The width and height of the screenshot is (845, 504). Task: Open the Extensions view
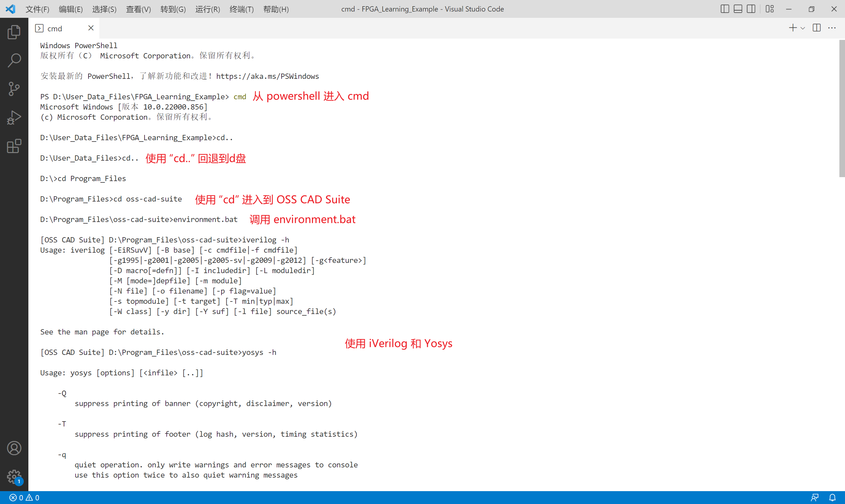tap(14, 146)
